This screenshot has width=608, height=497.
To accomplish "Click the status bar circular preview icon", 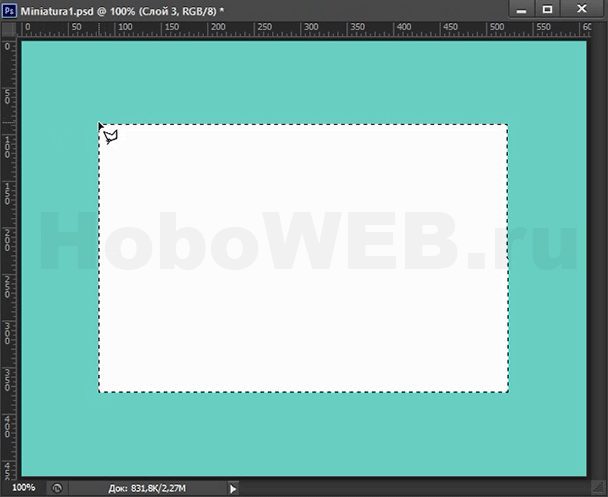I will [x=57, y=488].
